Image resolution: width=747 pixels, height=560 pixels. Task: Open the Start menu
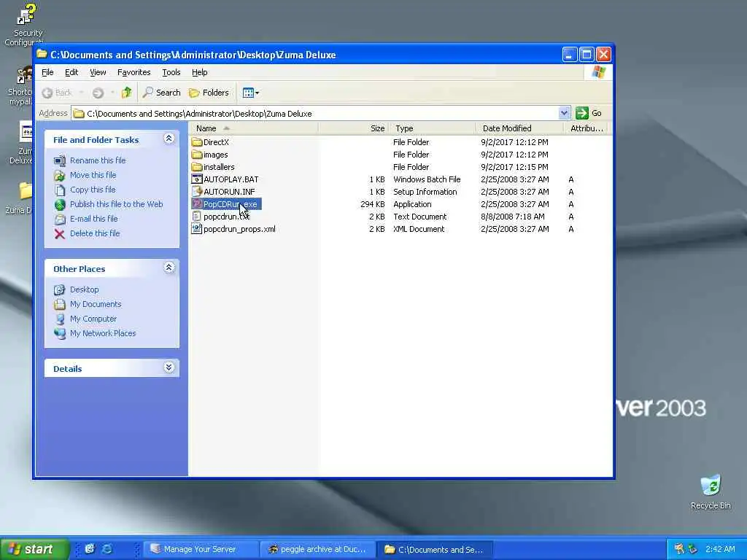point(34,549)
